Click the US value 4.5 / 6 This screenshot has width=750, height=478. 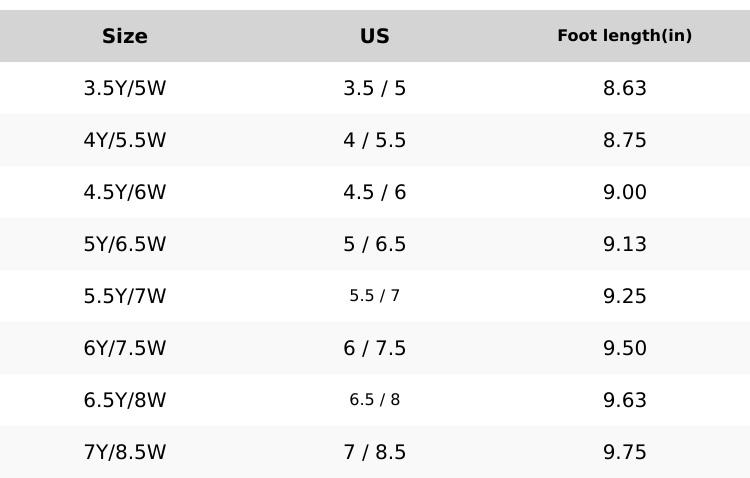point(375,192)
